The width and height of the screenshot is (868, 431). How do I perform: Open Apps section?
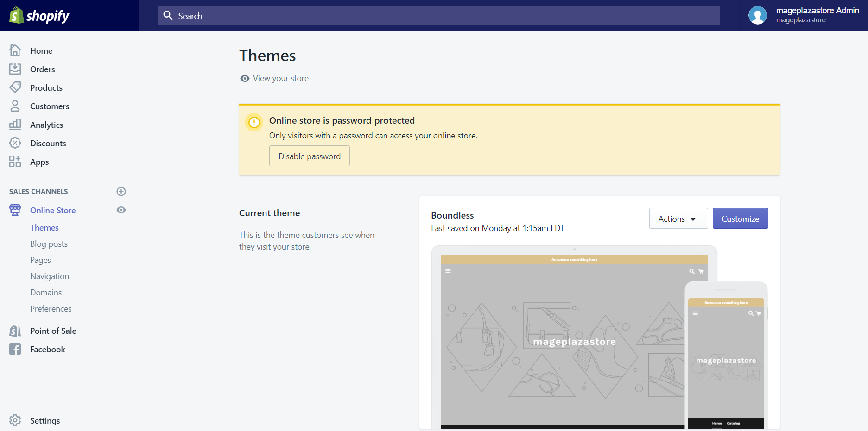(x=39, y=162)
